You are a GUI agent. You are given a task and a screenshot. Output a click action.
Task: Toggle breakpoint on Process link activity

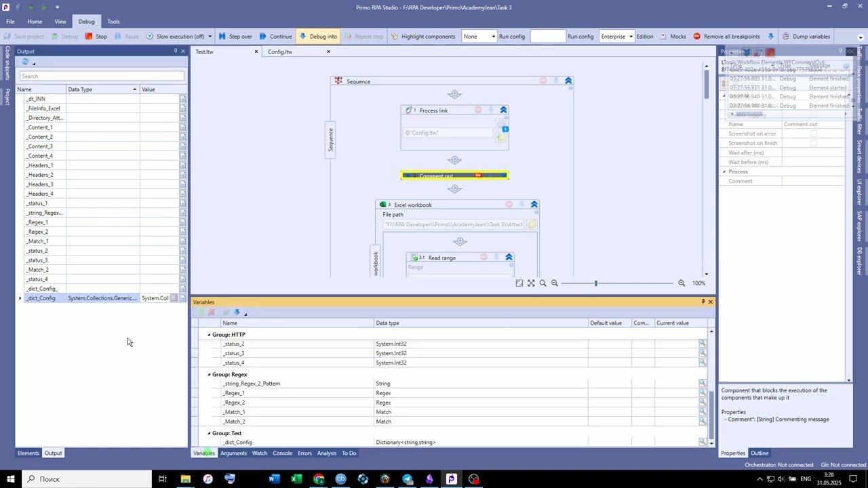478,110
